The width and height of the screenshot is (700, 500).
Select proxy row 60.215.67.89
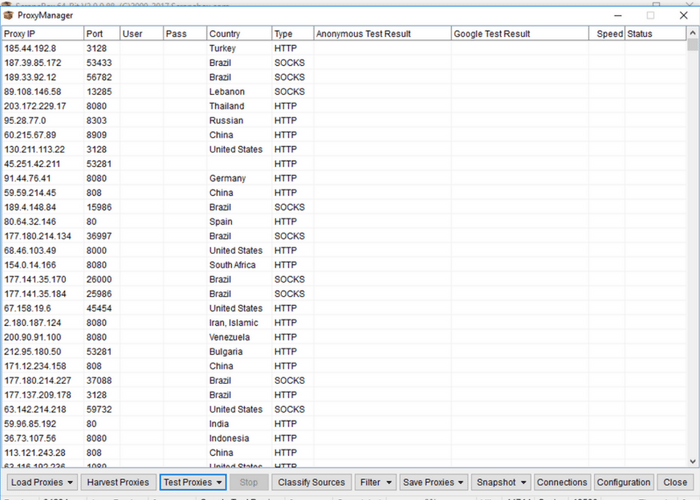pos(344,135)
